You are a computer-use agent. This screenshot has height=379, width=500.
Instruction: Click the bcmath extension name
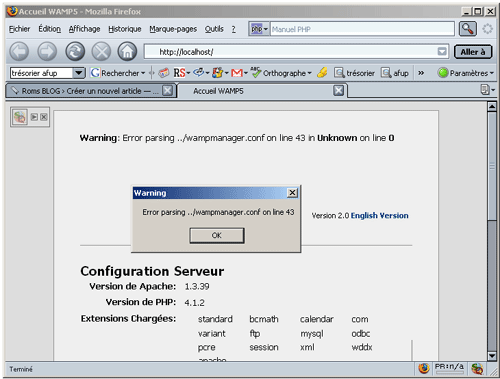pyautogui.click(x=264, y=319)
